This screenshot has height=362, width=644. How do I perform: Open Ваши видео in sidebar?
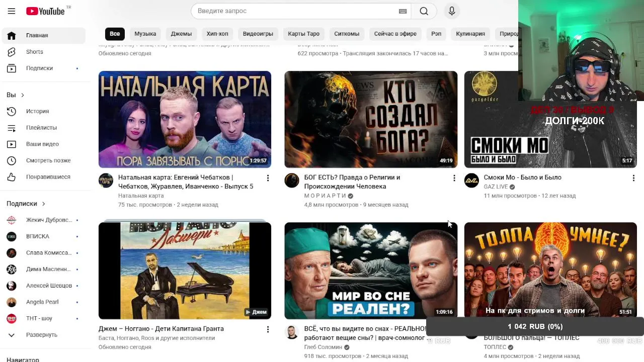point(43,144)
